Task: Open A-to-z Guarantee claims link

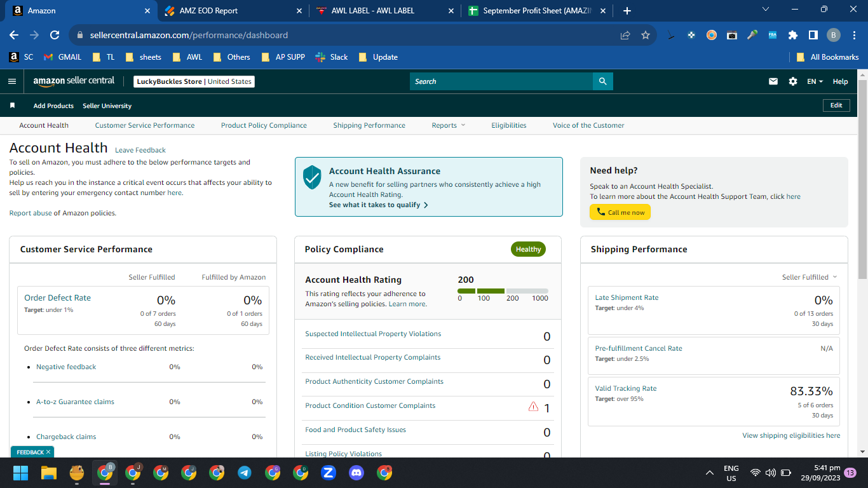Action: [75, 402]
